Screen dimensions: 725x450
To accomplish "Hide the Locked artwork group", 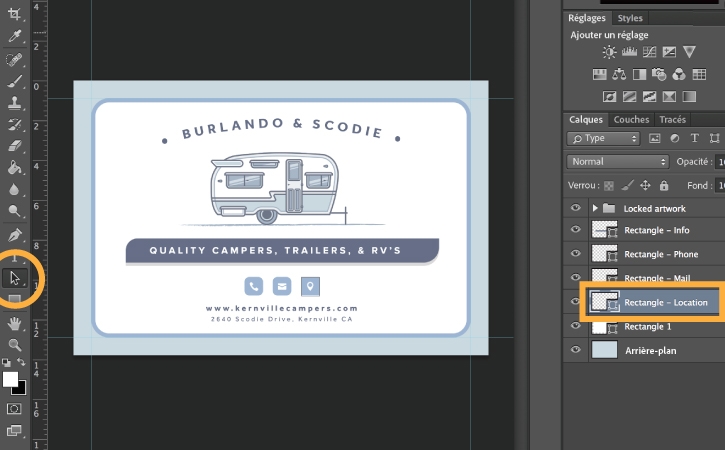I will pos(575,208).
